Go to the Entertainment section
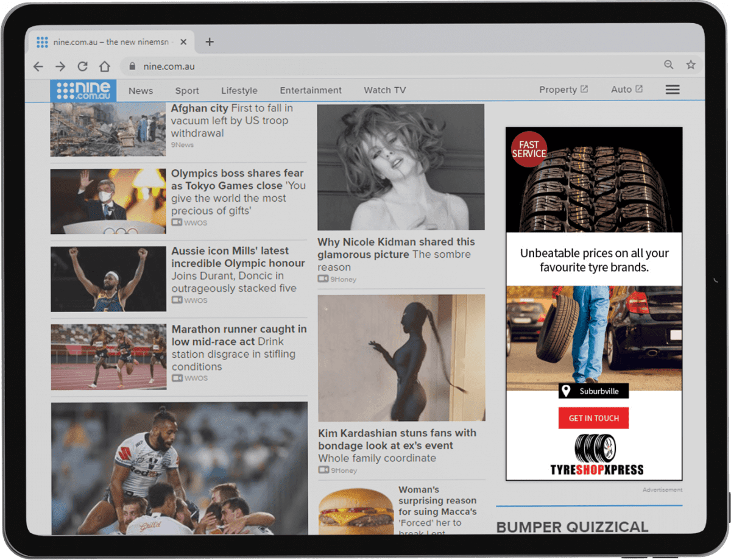Viewport: 731px width, 560px height. [x=311, y=90]
